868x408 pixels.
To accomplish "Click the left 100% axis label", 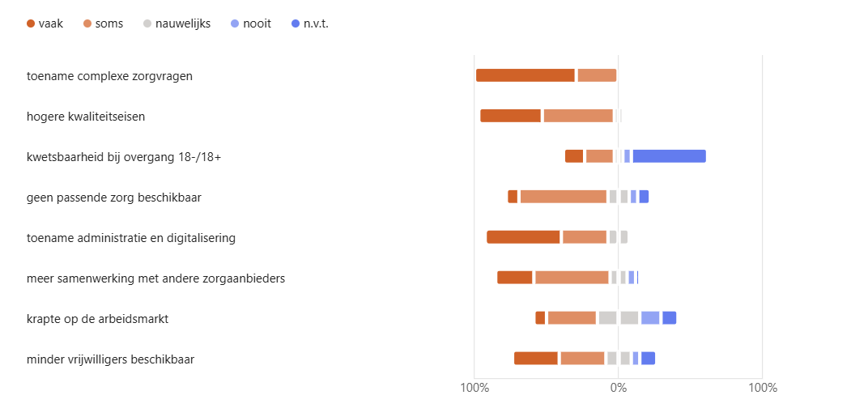I will click(x=474, y=388).
